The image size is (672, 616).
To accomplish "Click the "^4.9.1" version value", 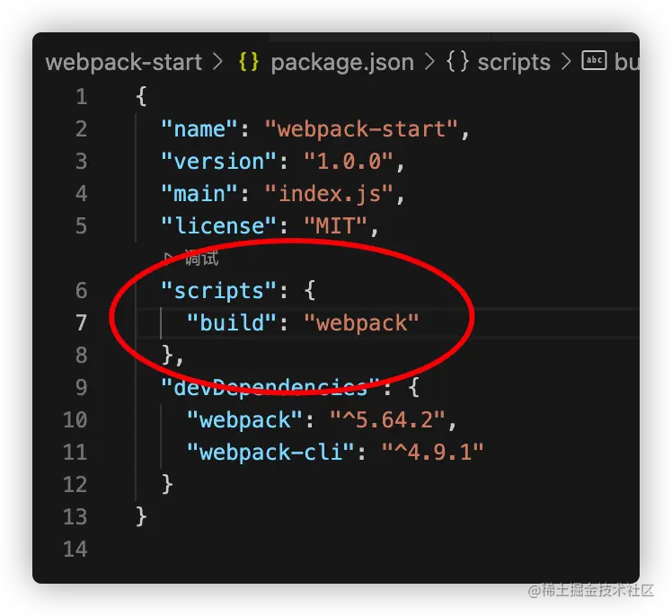I will tap(433, 452).
